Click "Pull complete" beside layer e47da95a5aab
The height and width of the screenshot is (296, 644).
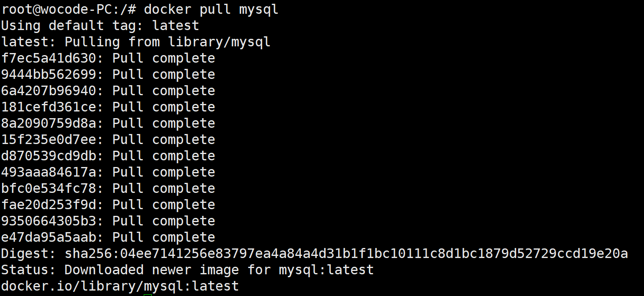163,237
